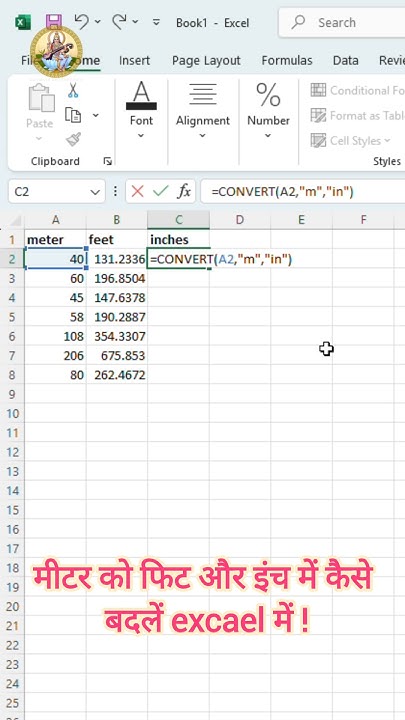The width and height of the screenshot is (405, 720).
Task: Switch to the Data tab
Action: [x=346, y=61]
